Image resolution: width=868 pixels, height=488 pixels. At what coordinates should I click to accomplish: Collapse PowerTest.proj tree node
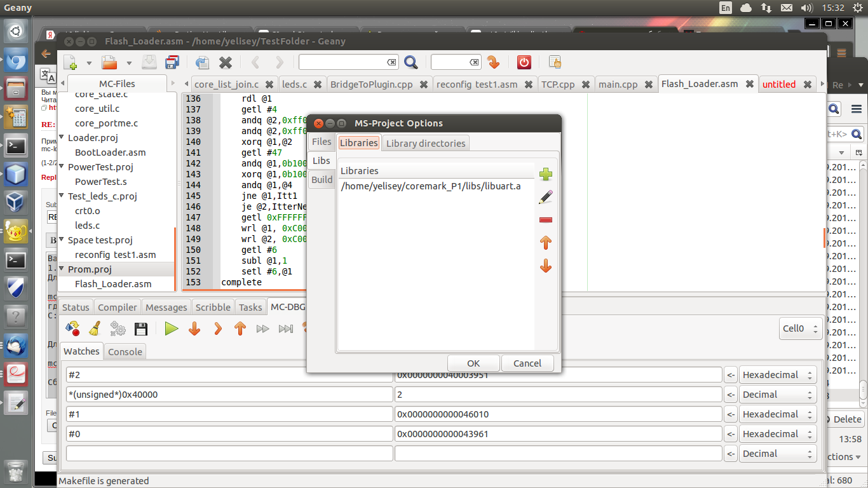click(x=62, y=167)
